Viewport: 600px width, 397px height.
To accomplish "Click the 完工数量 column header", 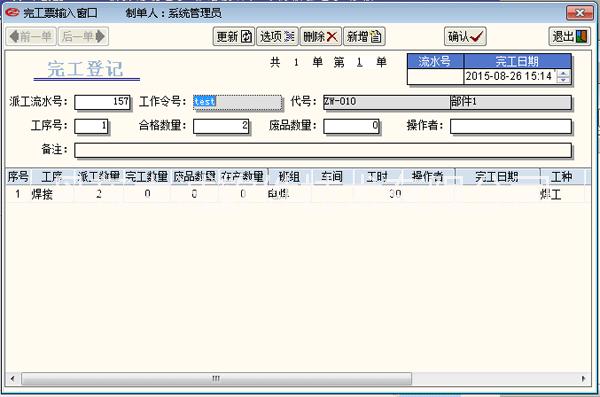I will [x=147, y=176].
